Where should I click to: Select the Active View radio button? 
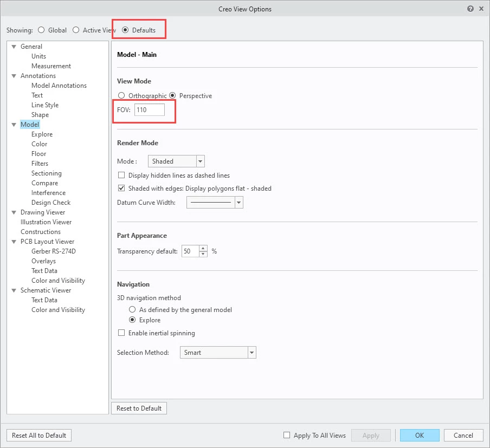pyautogui.click(x=76, y=30)
